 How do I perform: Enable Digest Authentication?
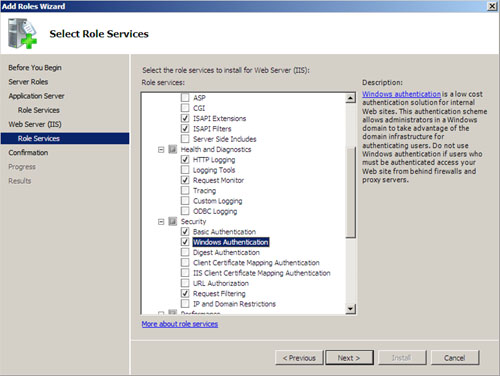point(185,252)
